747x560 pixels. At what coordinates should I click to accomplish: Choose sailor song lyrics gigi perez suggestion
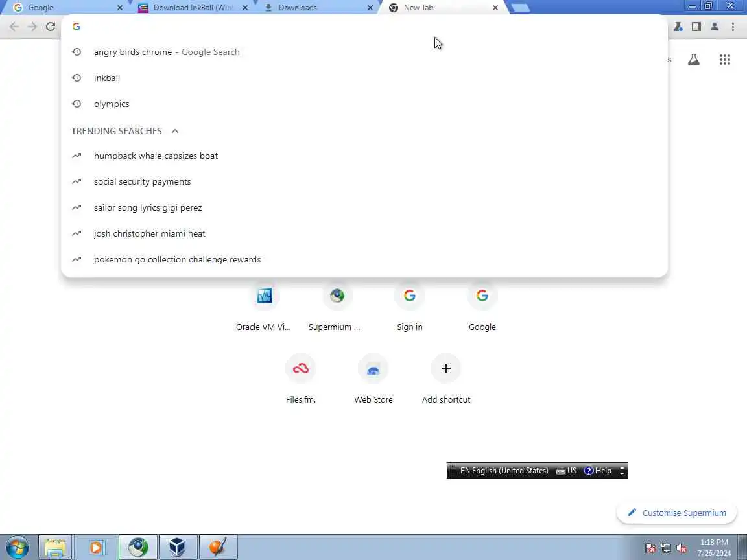pyautogui.click(x=364, y=207)
